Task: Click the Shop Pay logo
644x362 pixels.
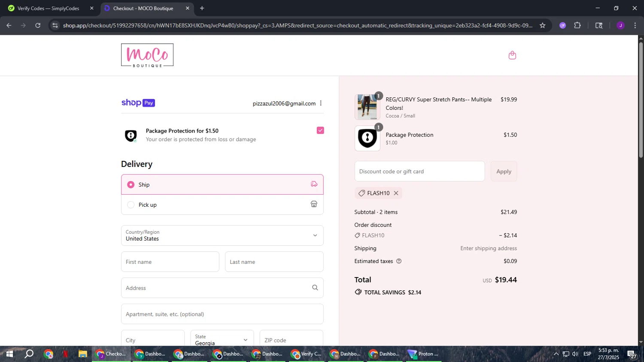Action: click(x=138, y=103)
